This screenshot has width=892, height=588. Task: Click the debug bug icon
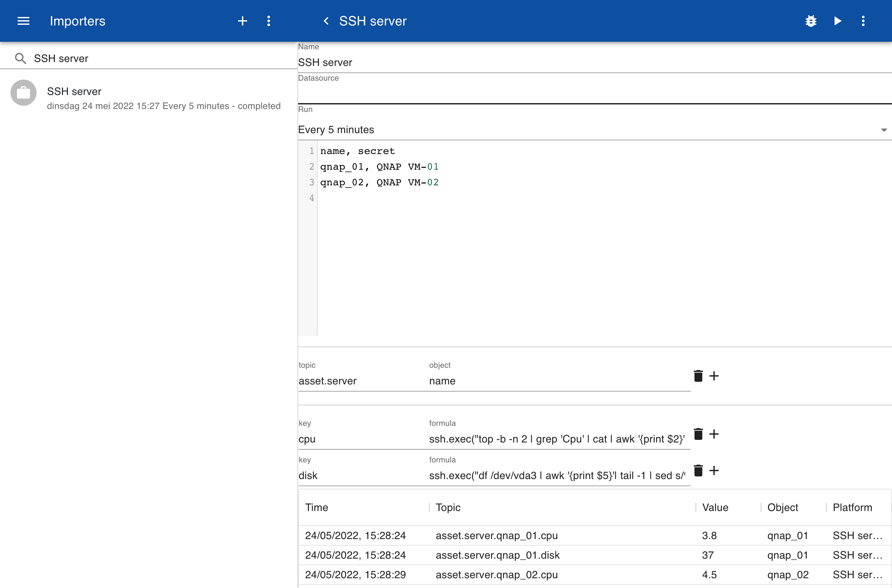811,21
